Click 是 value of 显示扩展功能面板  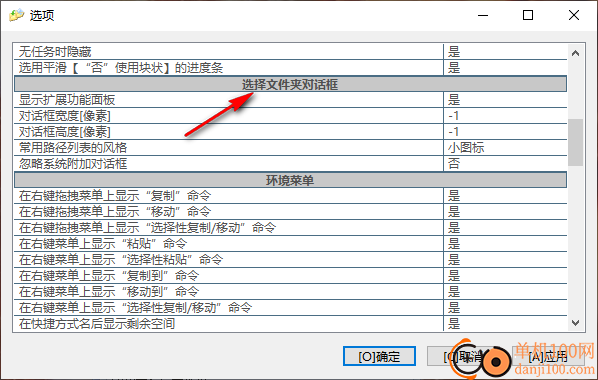pos(505,100)
